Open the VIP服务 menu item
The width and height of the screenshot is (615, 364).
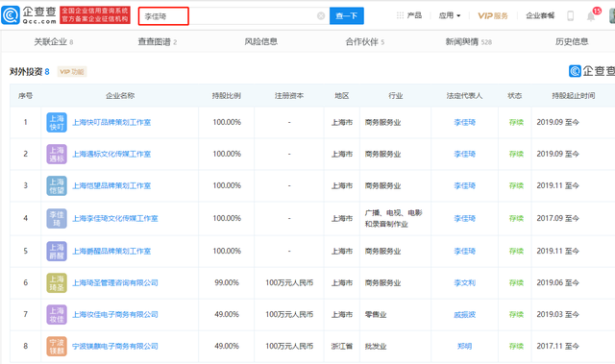tap(493, 15)
